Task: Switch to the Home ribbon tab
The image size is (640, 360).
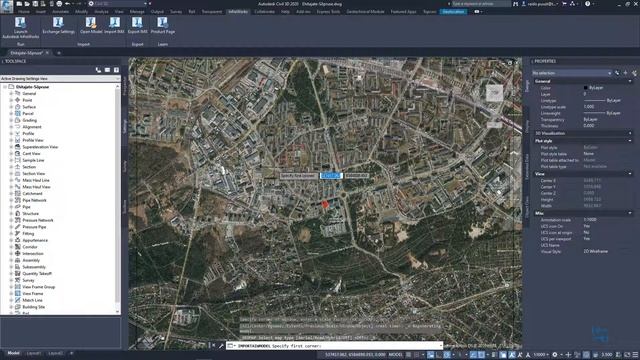Action: pyautogui.click(x=24, y=11)
